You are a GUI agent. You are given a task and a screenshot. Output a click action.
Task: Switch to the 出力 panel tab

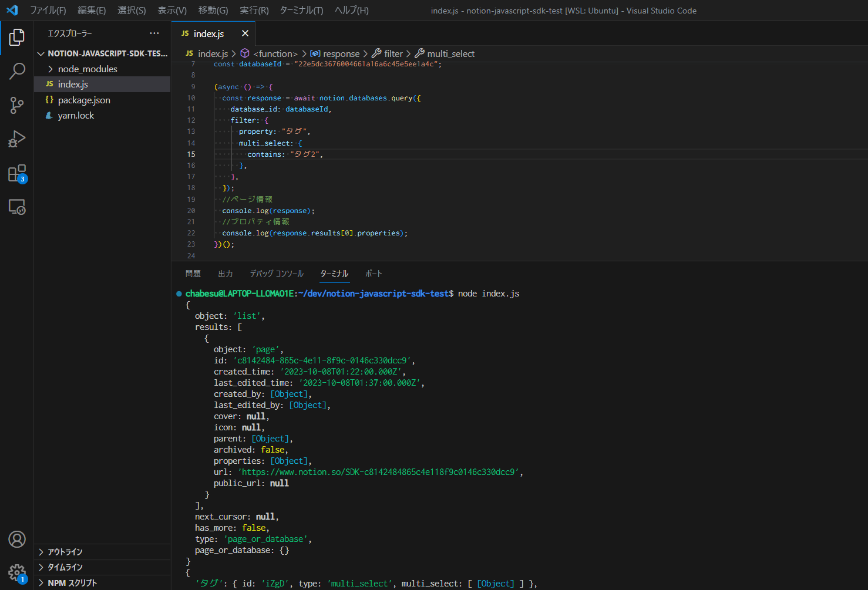(226, 274)
